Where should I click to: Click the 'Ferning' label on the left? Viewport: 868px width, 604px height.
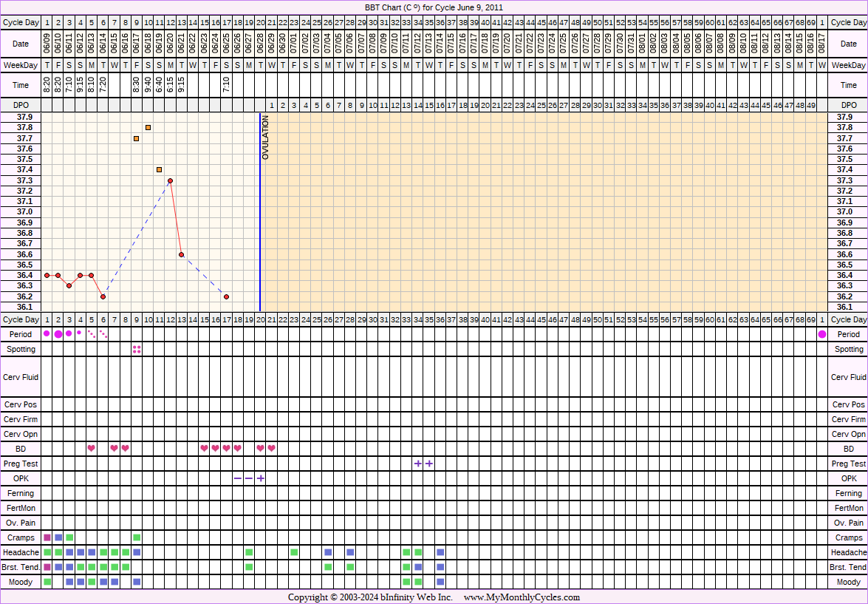[x=21, y=493]
